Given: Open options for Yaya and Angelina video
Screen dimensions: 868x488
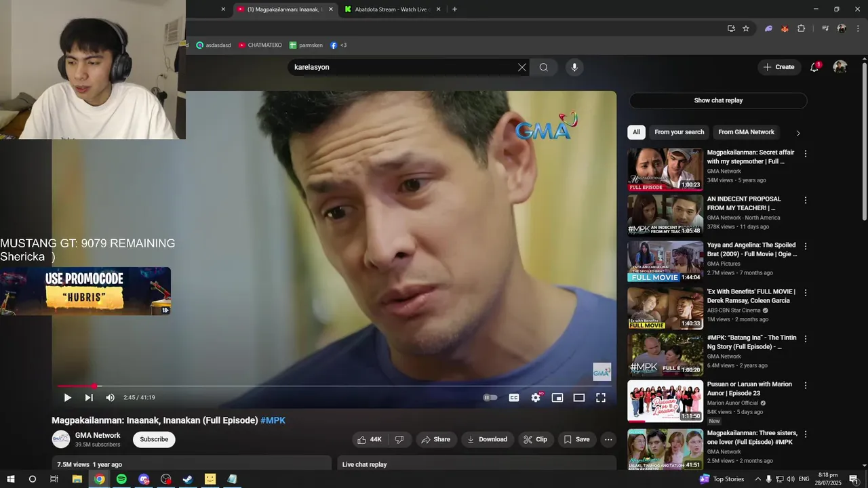Looking at the screenshot, I should 806,247.
